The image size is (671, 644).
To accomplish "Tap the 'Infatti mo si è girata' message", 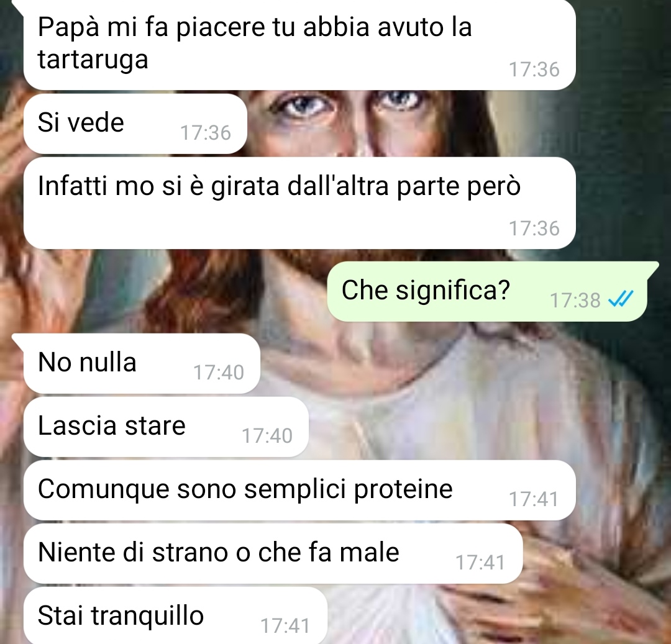I will pos(299,203).
